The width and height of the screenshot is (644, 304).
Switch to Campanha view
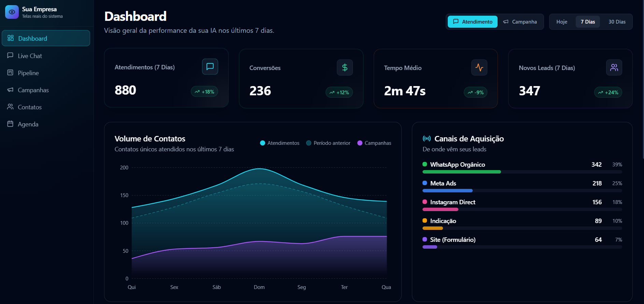point(520,22)
